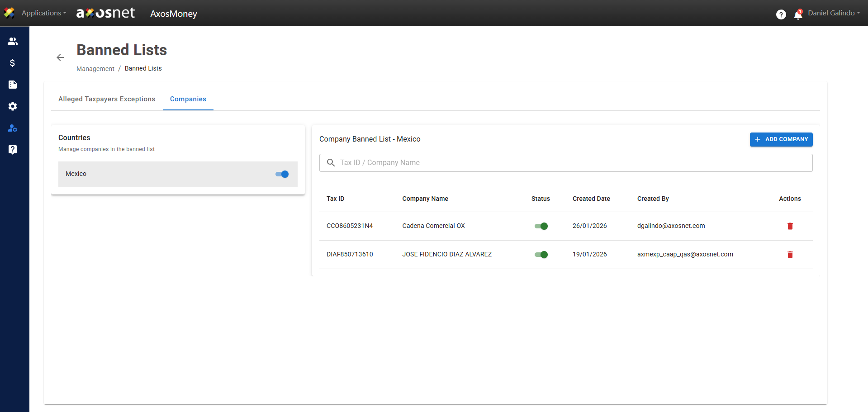Click the Add Company button

781,139
